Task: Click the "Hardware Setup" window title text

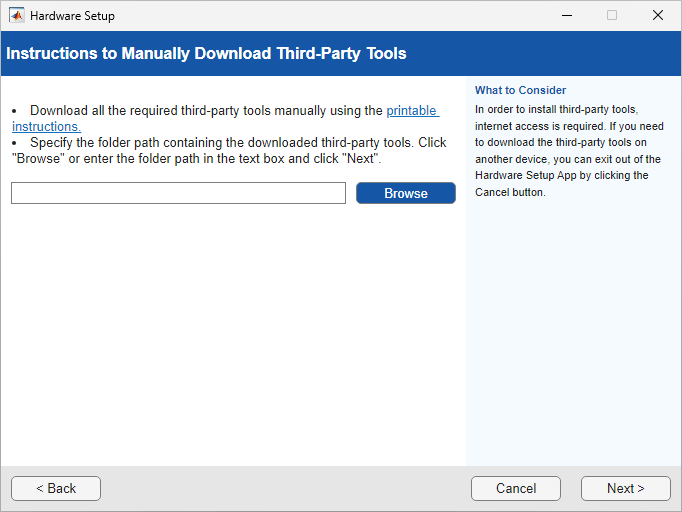Action: (x=72, y=16)
